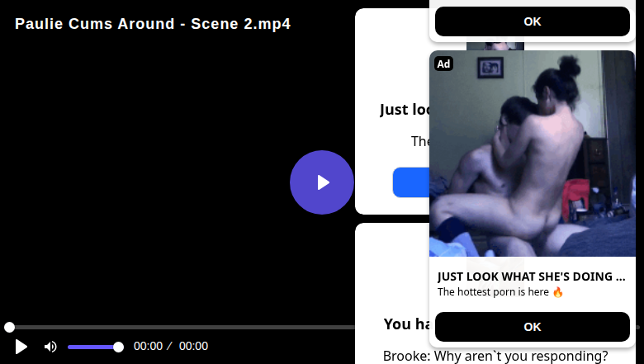Screen dimensions: 644x364
Task: Click the volume slider's white handle
Action: pos(118,347)
